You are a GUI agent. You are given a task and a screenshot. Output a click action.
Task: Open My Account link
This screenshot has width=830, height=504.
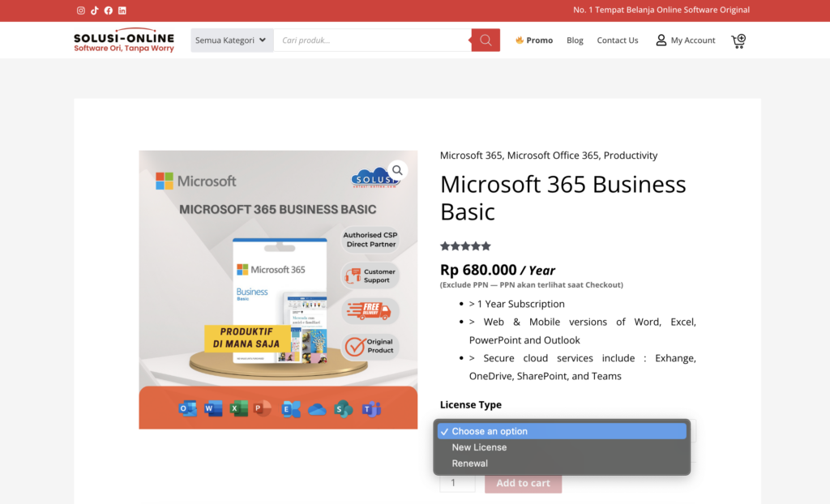pos(693,41)
